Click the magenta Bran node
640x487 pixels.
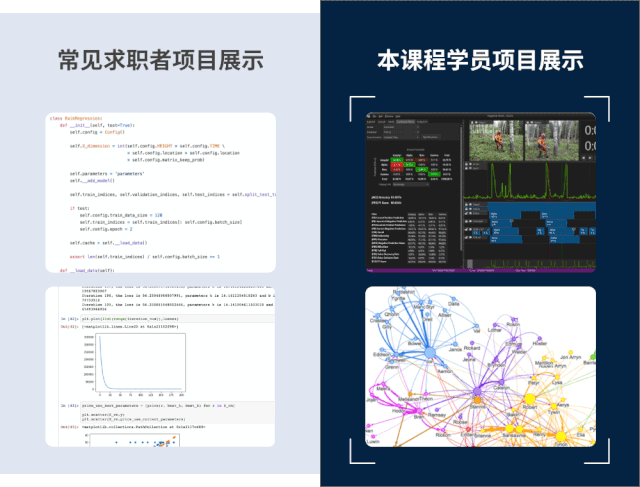click(x=418, y=411)
